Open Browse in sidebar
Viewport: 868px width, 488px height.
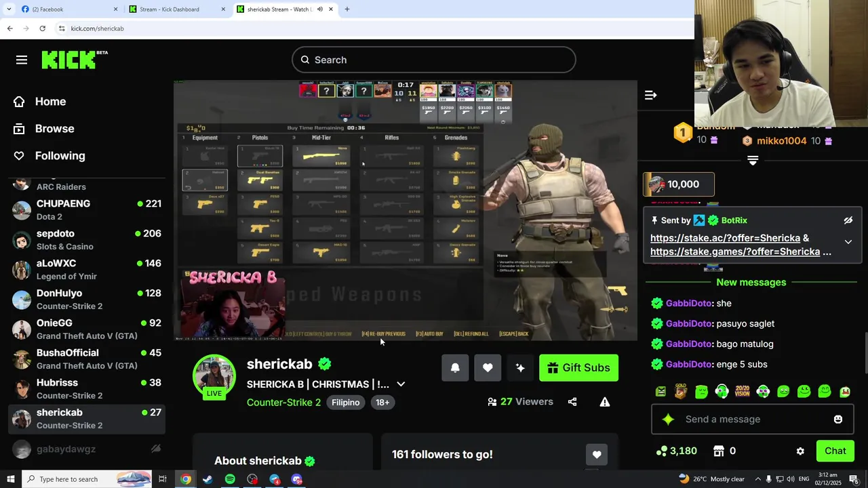click(44, 129)
